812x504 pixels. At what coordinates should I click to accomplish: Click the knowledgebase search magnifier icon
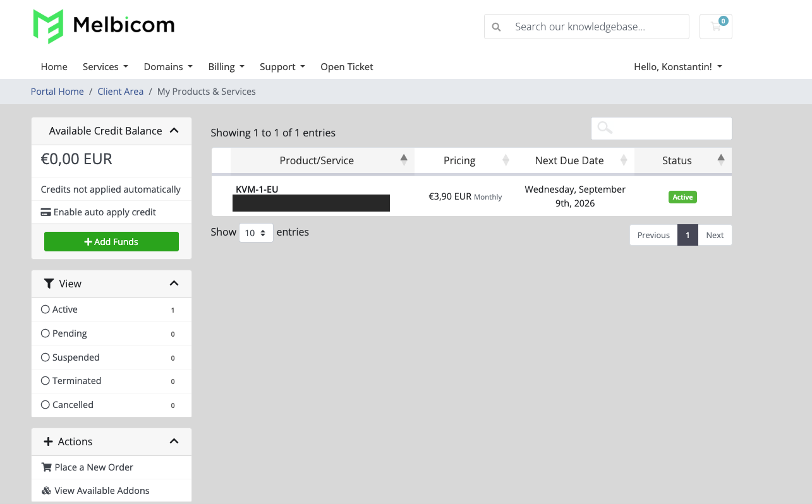click(497, 27)
